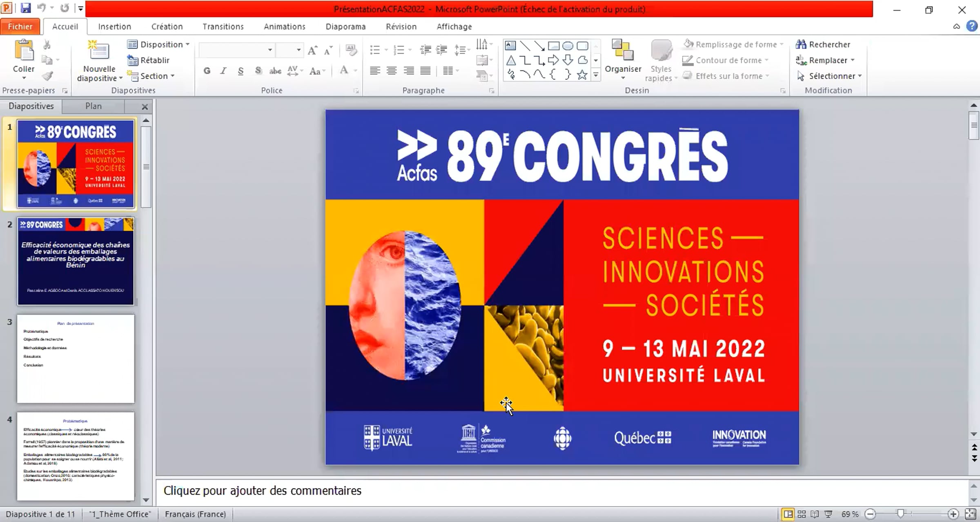Zoom in with the plus button

click(x=953, y=514)
